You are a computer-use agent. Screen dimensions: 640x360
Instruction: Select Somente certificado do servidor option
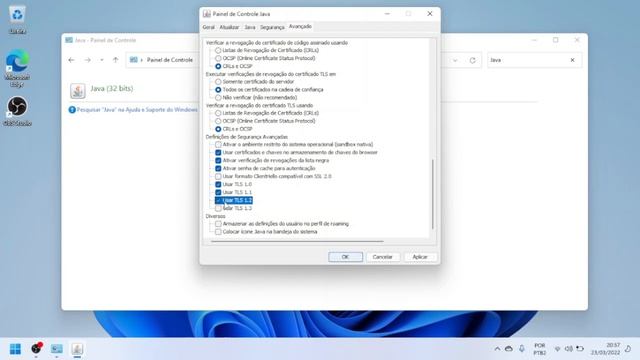(218, 82)
